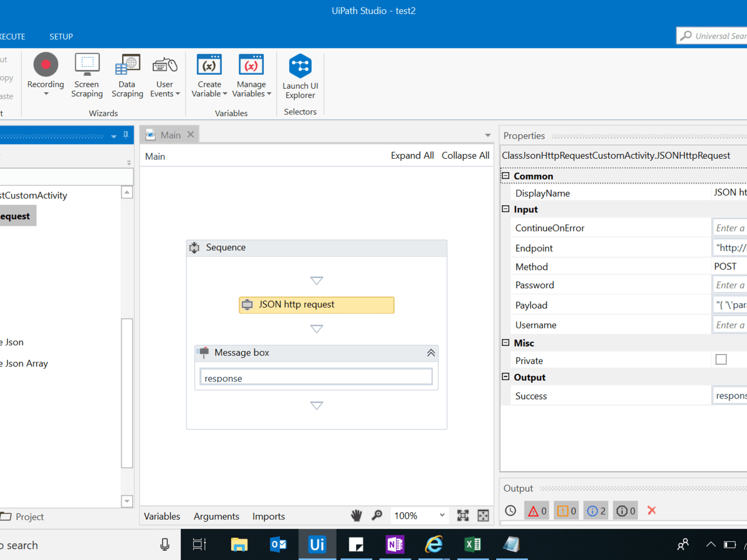Select the JSON http request activity
Image resolution: width=747 pixels, height=560 pixels.
tap(316, 304)
